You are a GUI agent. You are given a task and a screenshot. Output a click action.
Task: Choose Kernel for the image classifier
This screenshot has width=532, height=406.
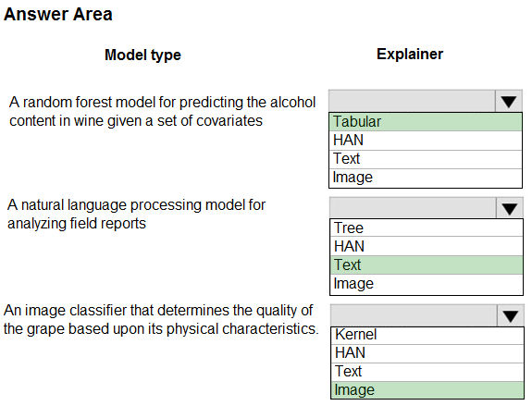(427, 336)
